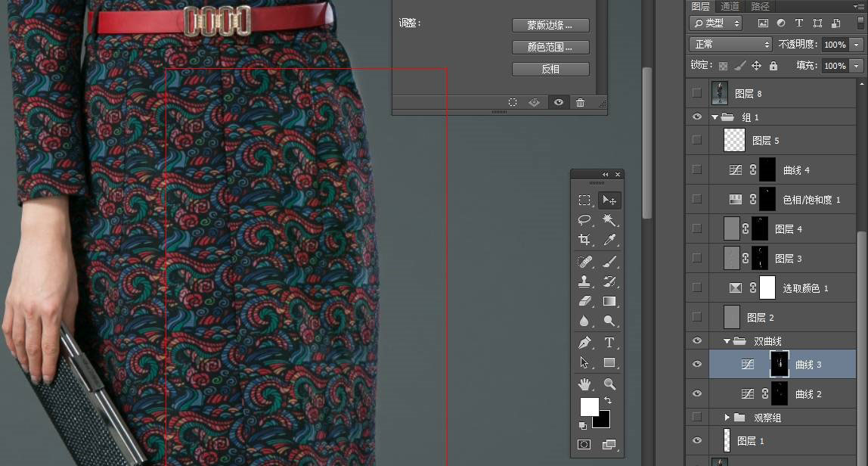The image size is (868, 466).
Task: Pick the Crop tool
Action: [584, 240]
